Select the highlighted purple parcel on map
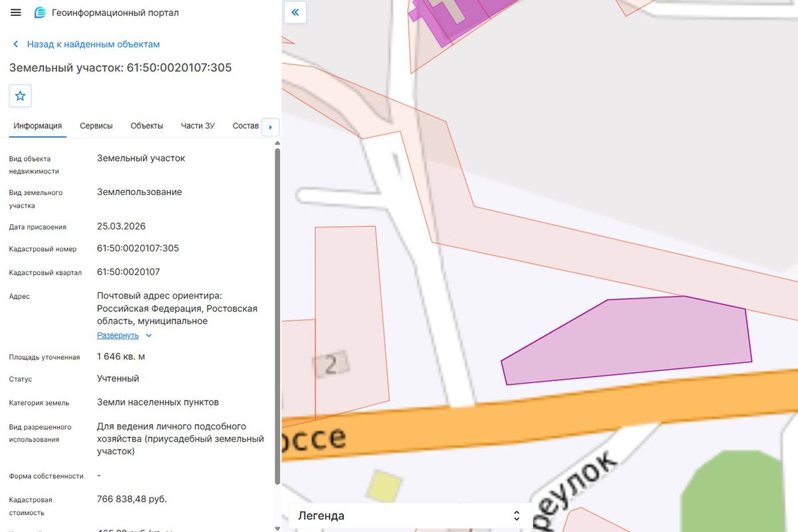The height and width of the screenshot is (532, 798). [x=632, y=339]
